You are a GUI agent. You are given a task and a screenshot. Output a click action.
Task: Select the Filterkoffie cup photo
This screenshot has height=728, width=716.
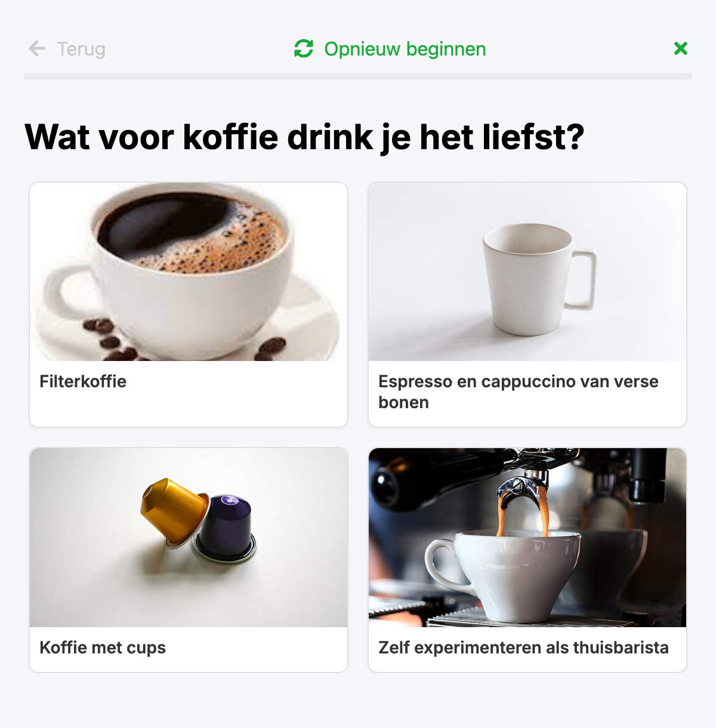pos(189,272)
